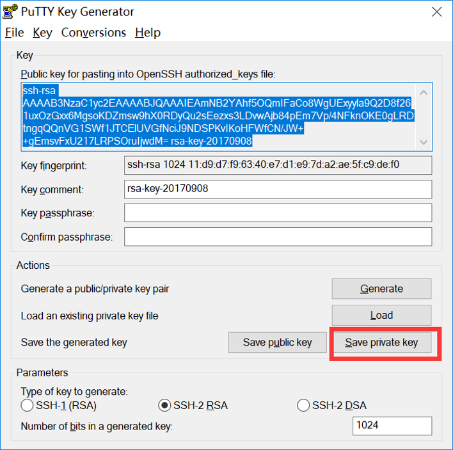This screenshot has width=453, height=450.
Task: Click 'Generate a public/private key pair' text
Action: coord(95,289)
